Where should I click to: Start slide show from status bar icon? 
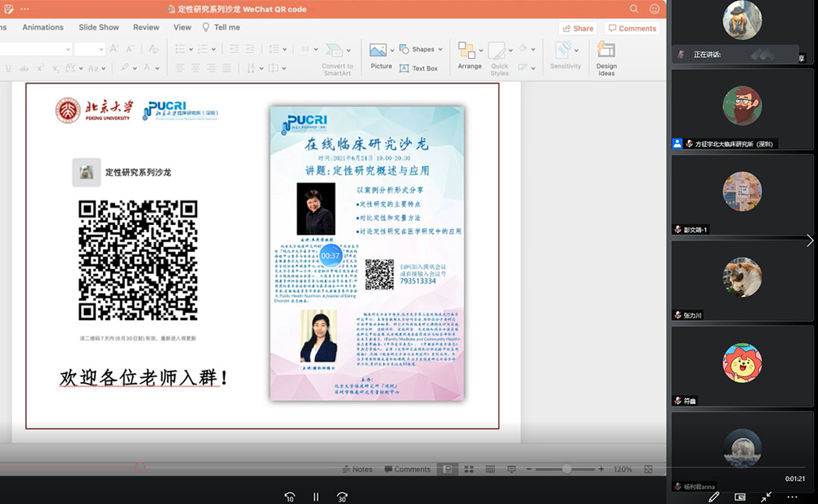point(511,469)
